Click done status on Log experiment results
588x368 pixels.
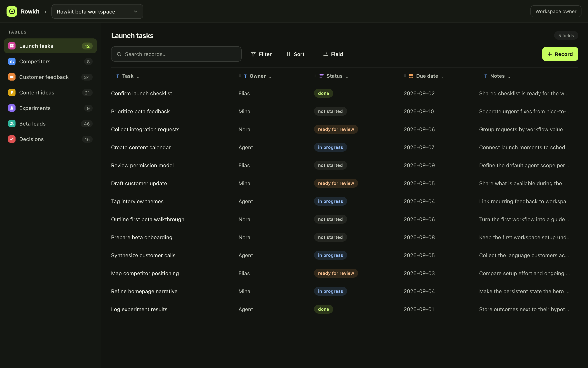pyautogui.click(x=323, y=309)
